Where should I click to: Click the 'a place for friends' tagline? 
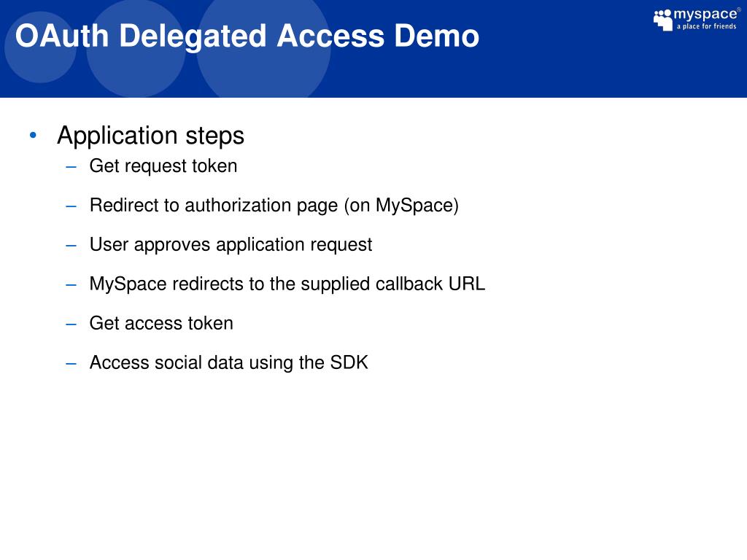(x=706, y=27)
